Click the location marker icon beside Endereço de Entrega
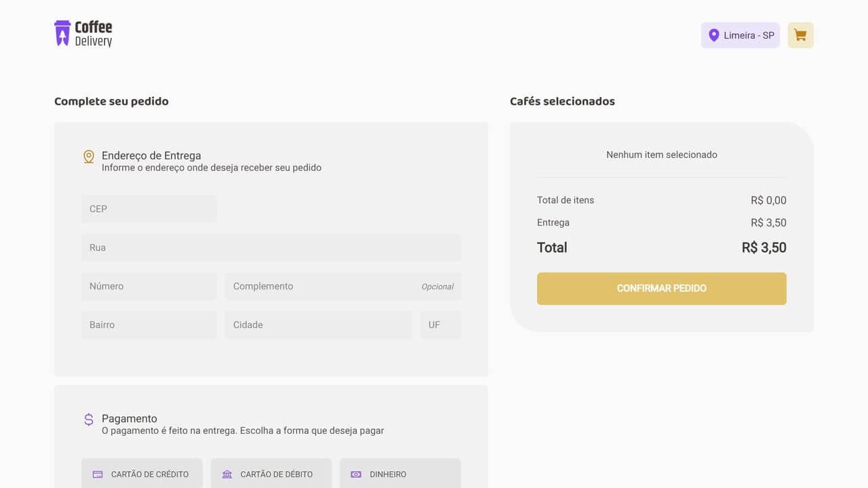This screenshot has width=868, height=488. 89,156
